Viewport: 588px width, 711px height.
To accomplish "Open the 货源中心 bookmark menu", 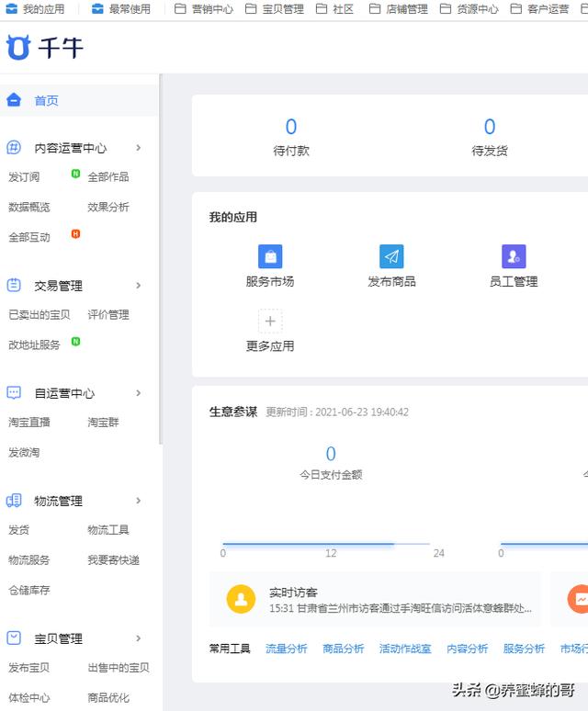I will 478,9.
